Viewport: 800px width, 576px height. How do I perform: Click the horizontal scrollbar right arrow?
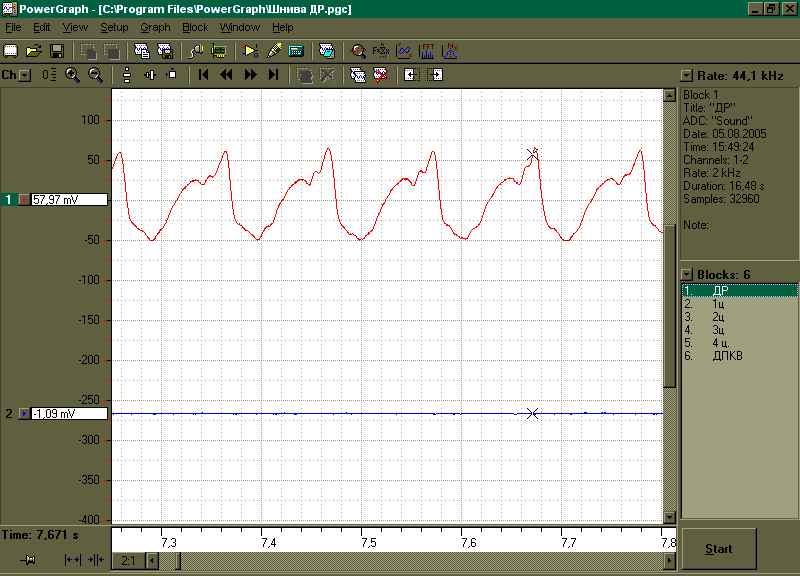pos(669,561)
